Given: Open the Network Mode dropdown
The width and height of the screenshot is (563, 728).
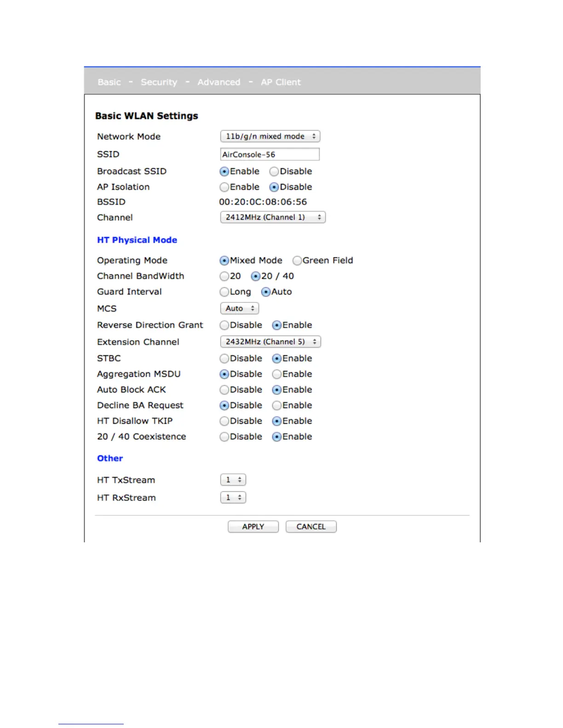Looking at the screenshot, I should click(270, 136).
